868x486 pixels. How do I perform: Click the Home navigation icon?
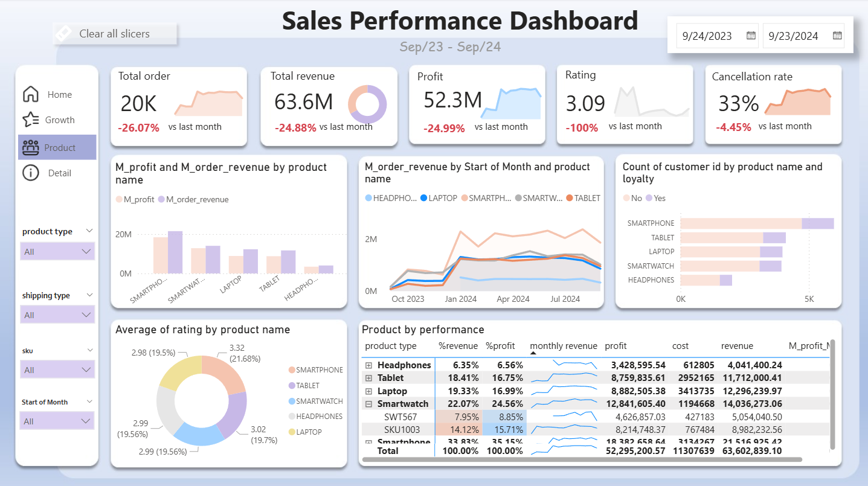[30, 94]
